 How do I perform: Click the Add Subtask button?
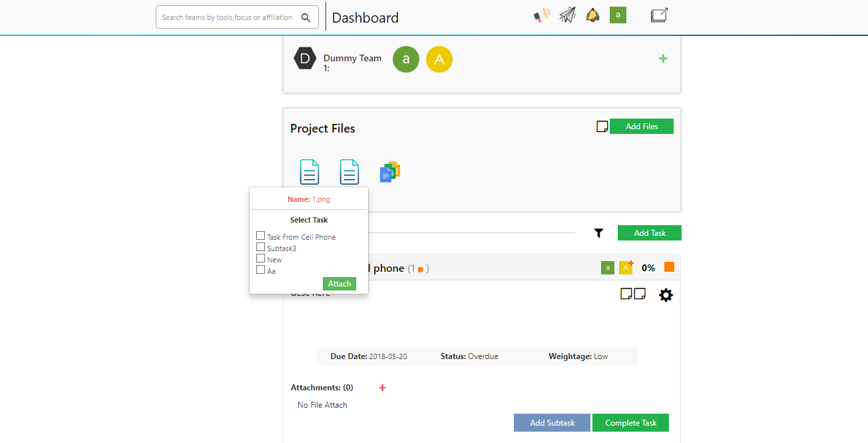552,423
